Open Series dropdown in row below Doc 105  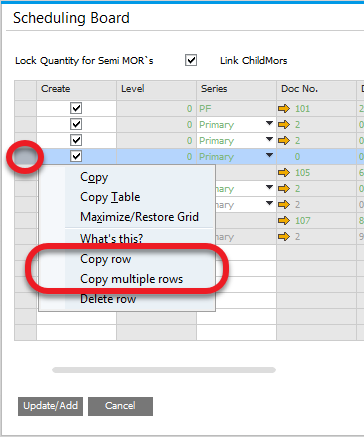(x=269, y=187)
